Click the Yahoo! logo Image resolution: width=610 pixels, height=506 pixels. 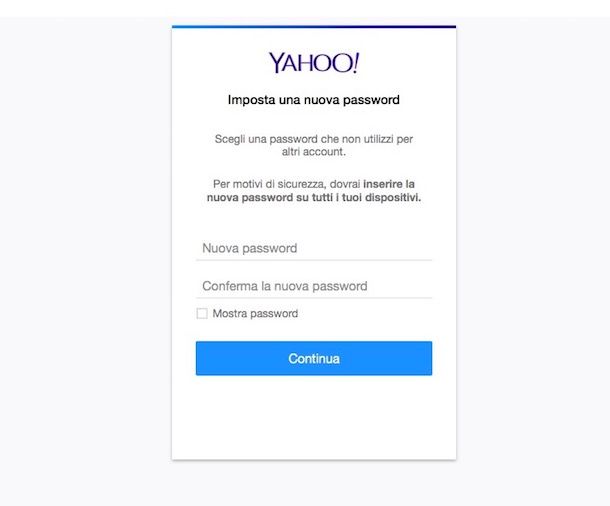(314, 63)
